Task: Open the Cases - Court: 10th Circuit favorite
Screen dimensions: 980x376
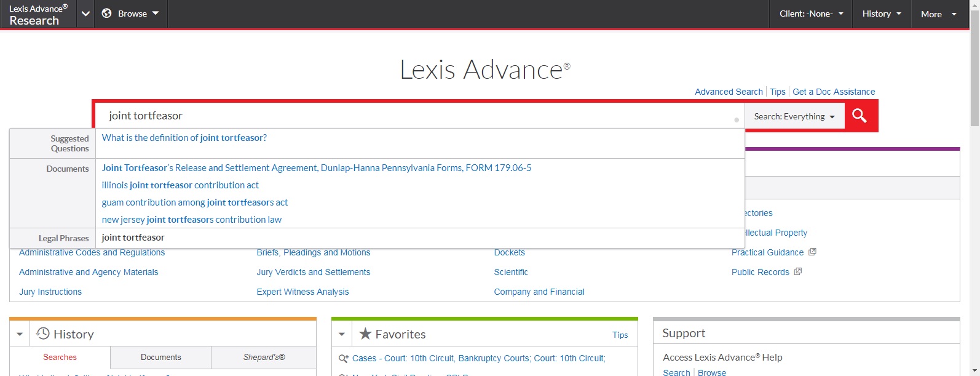Action: pos(478,358)
